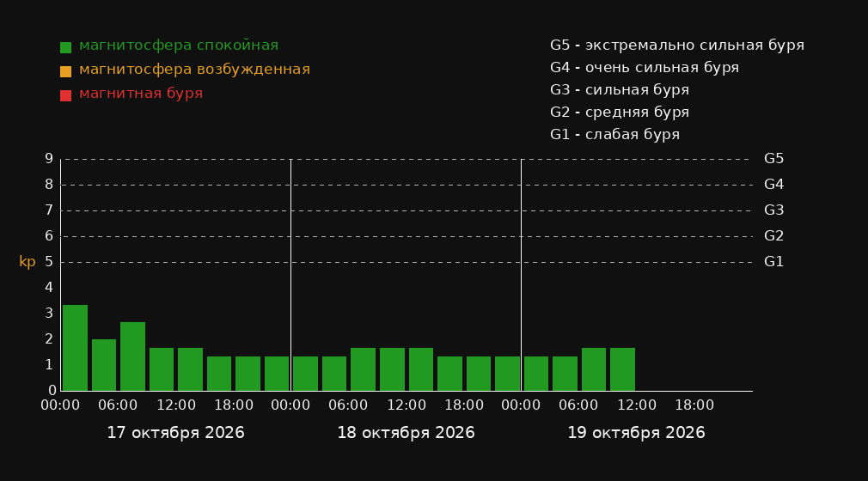Image resolution: width=868 pixels, height=481 pixels.
Task: Click the 12:00 bar on 17 октября
Action: [191, 369]
